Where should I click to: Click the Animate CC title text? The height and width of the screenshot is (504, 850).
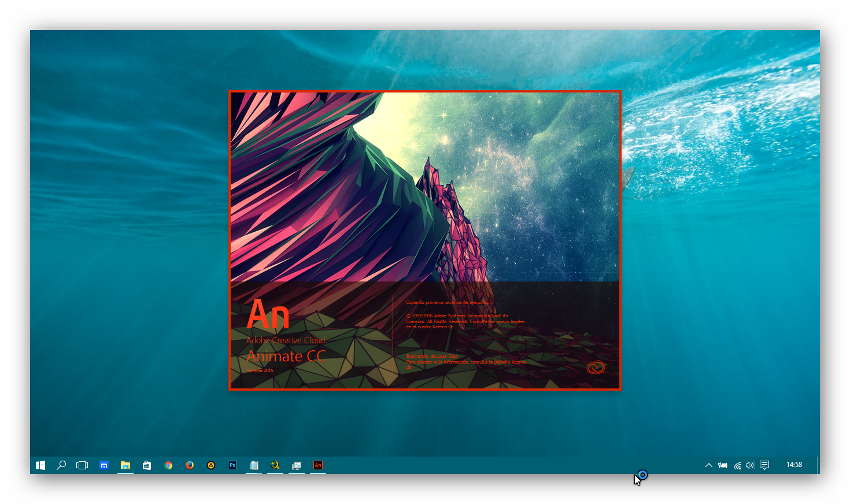pos(286,356)
